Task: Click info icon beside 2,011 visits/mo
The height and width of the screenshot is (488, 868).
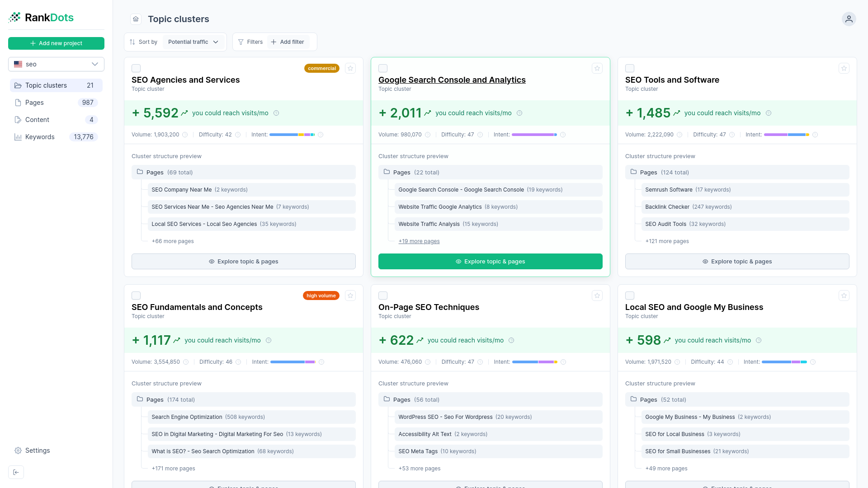Action: [519, 113]
